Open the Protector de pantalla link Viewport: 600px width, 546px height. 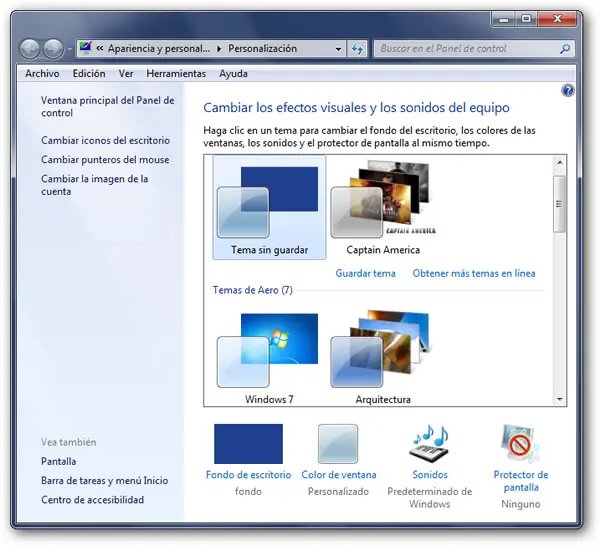pyautogui.click(x=521, y=481)
